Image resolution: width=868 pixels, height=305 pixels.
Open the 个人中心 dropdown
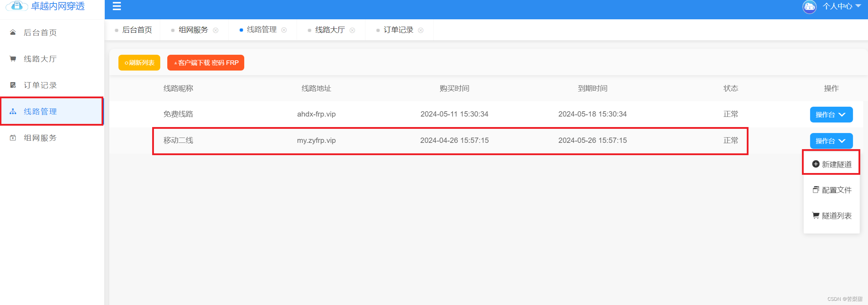(x=842, y=6)
